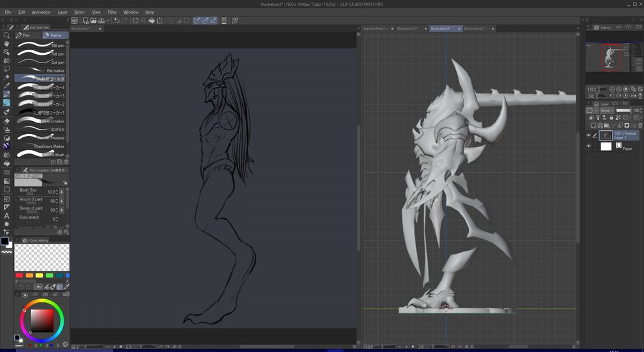Screen dimensions: 644x352
Task: Toggle third snap to grid button
Action: click(x=214, y=21)
